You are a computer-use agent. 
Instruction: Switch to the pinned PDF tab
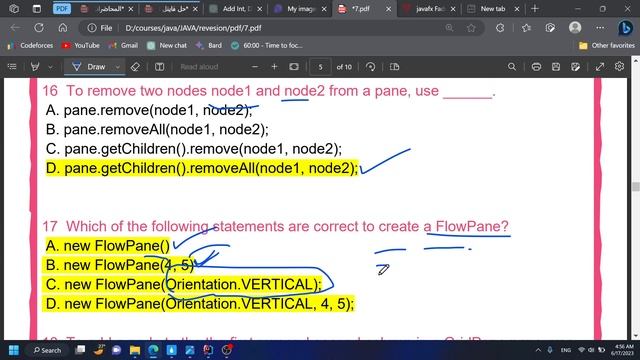(62, 9)
